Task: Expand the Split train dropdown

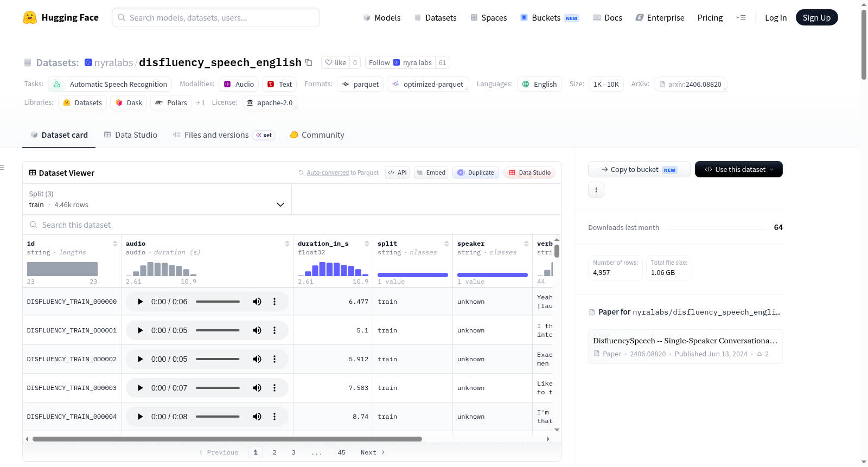Action: (157, 199)
